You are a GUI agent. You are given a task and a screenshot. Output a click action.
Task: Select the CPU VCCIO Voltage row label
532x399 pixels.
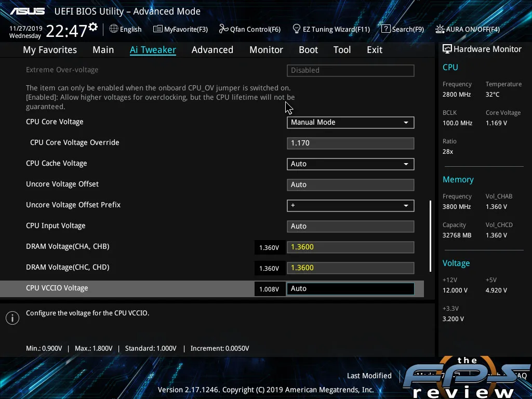[57, 288]
